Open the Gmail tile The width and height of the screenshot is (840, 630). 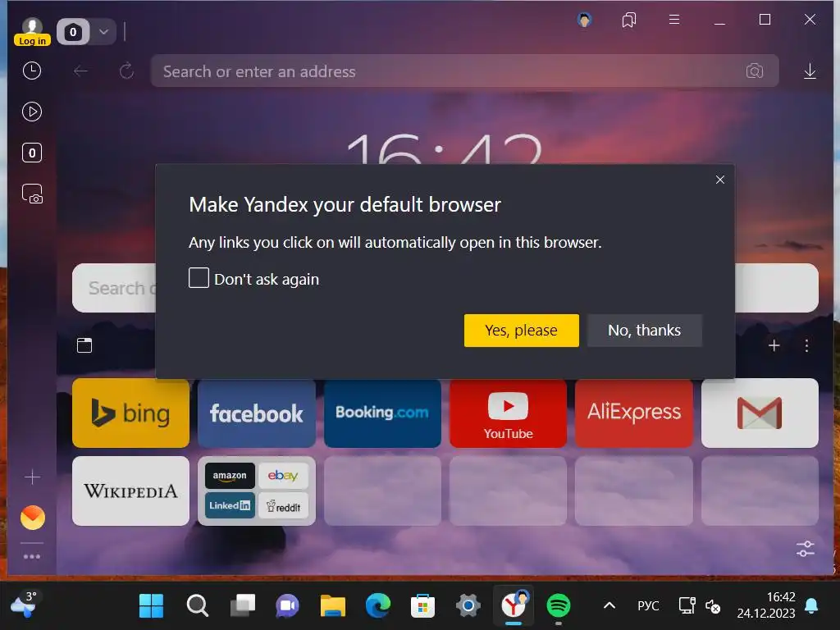point(760,413)
